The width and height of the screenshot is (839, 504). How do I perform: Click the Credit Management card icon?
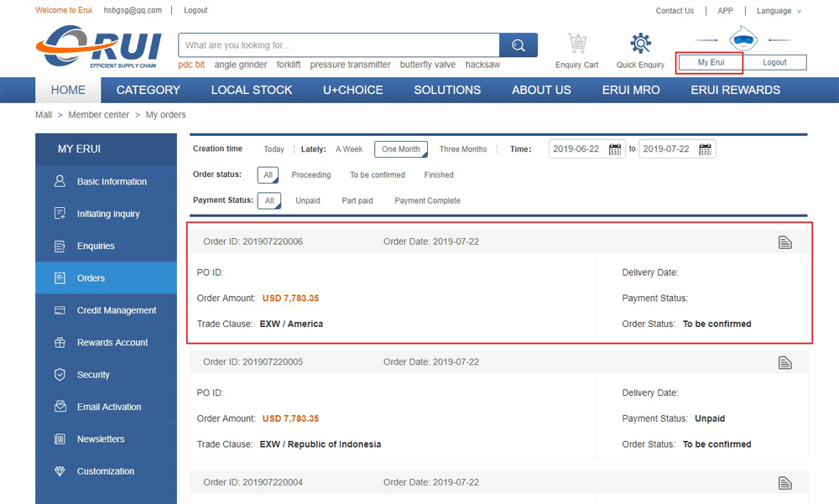coord(60,310)
